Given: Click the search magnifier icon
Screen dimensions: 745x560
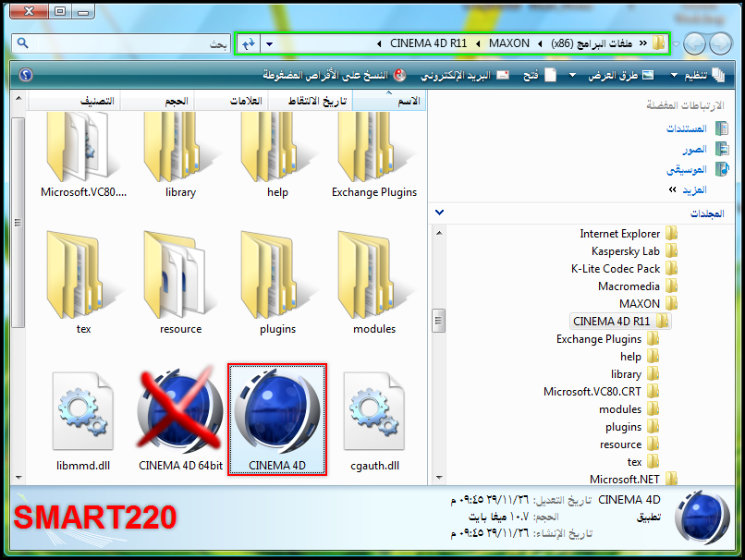Looking at the screenshot, I should (22, 43).
